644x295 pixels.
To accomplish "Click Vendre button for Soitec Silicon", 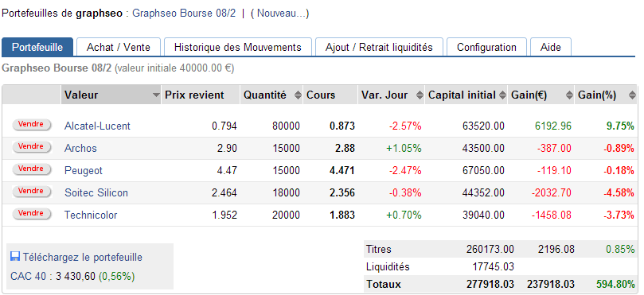I will 32,191.
